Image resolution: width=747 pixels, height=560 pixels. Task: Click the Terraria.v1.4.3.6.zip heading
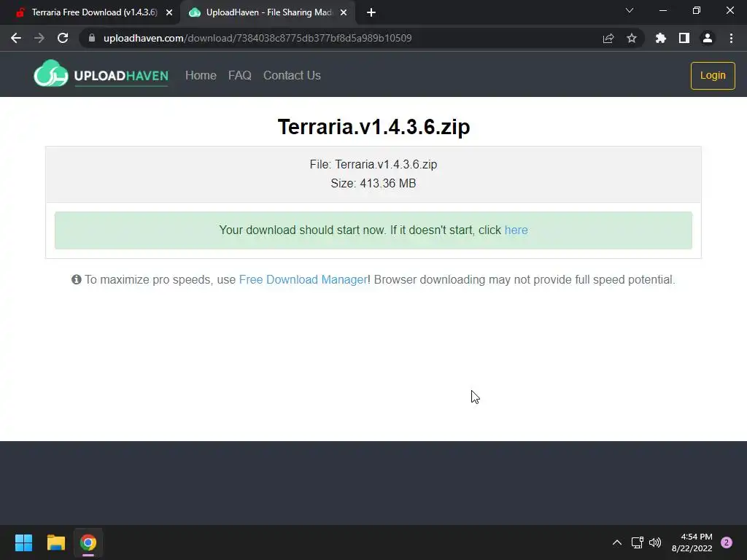(373, 127)
